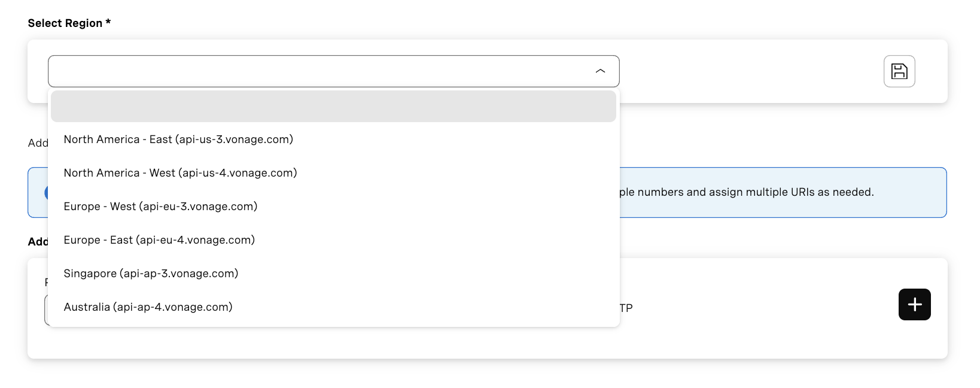Click the add button in bottom panel
Viewport: 980px width, 388px height.
click(x=914, y=304)
